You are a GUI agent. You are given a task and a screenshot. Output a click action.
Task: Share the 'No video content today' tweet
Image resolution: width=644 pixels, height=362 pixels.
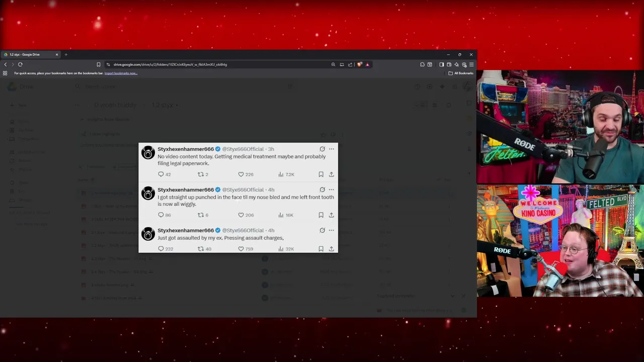point(332,174)
